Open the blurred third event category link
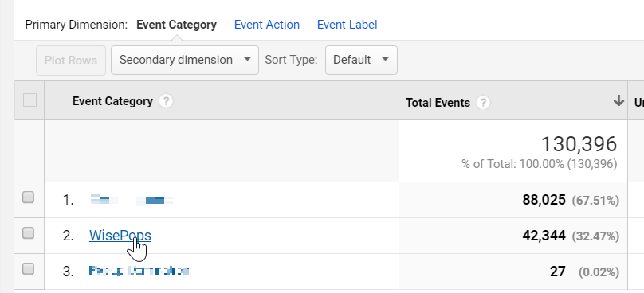The image size is (644, 293). click(x=139, y=271)
